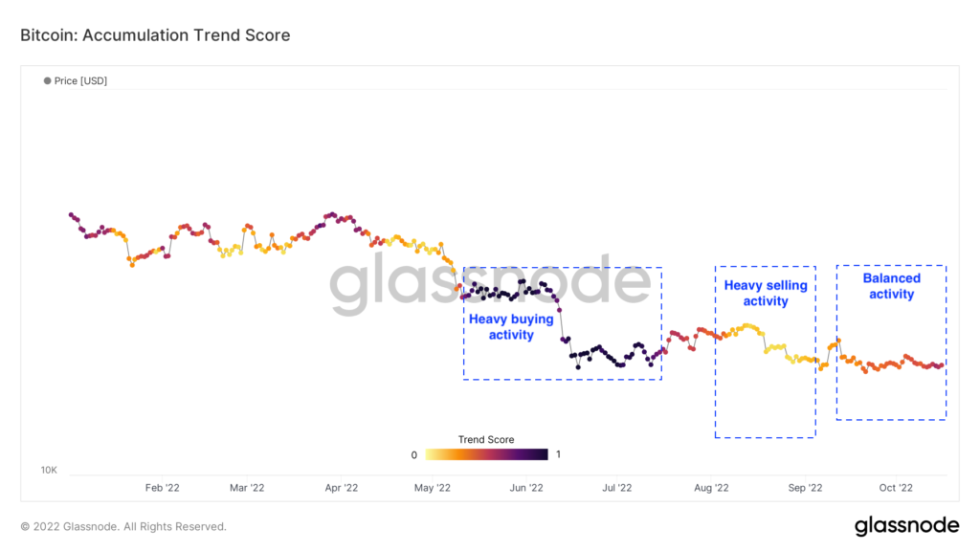Click the copyright Glassnode text in footer
The width and height of the screenshot is (980, 551).
pyautogui.click(x=123, y=526)
